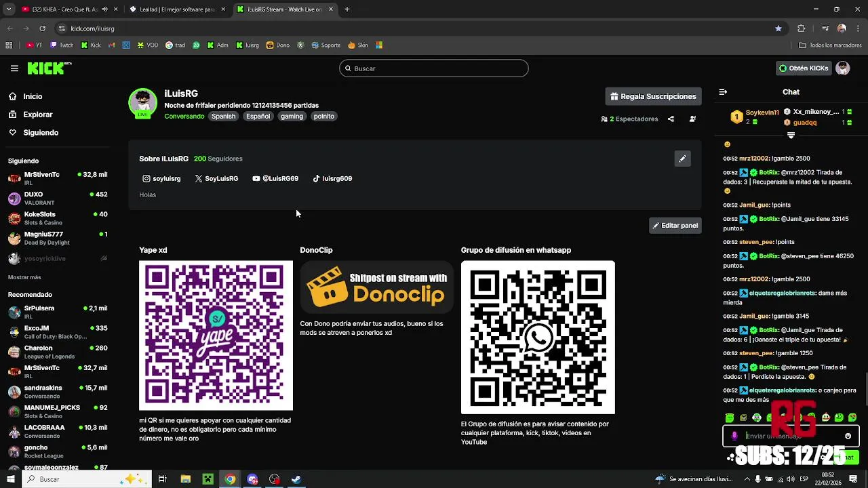Open Siguiendo in sidebar
This screenshot has height=488, width=868.
pos(41,133)
